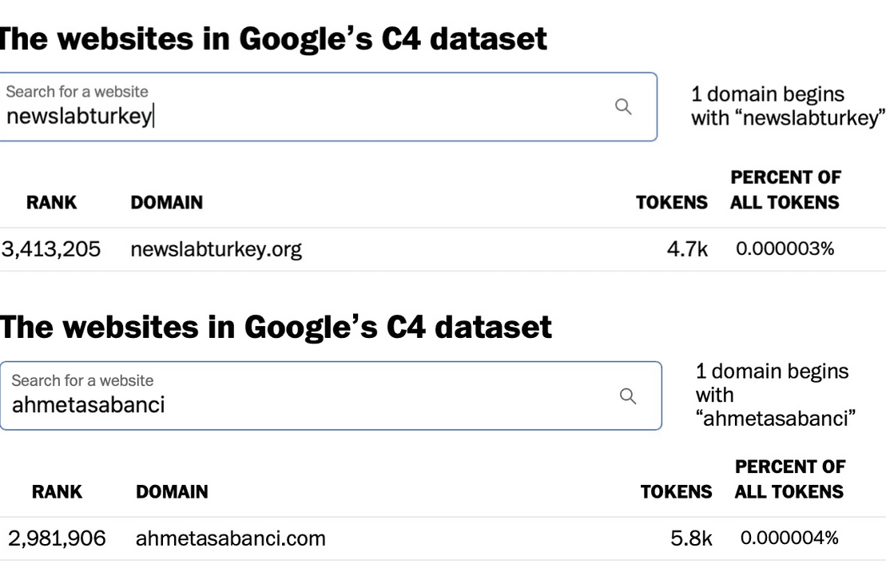Select rank value 2,981,906

(x=57, y=538)
